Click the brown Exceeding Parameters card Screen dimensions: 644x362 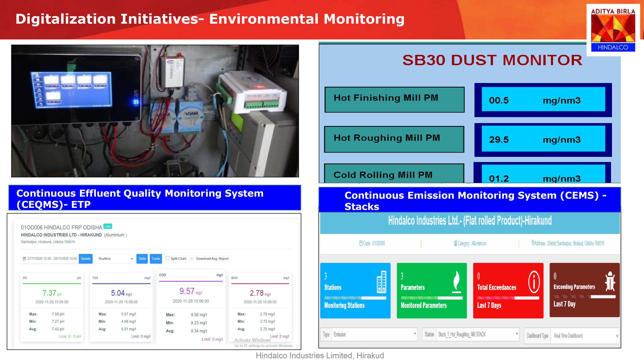click(x=584, y=290)
